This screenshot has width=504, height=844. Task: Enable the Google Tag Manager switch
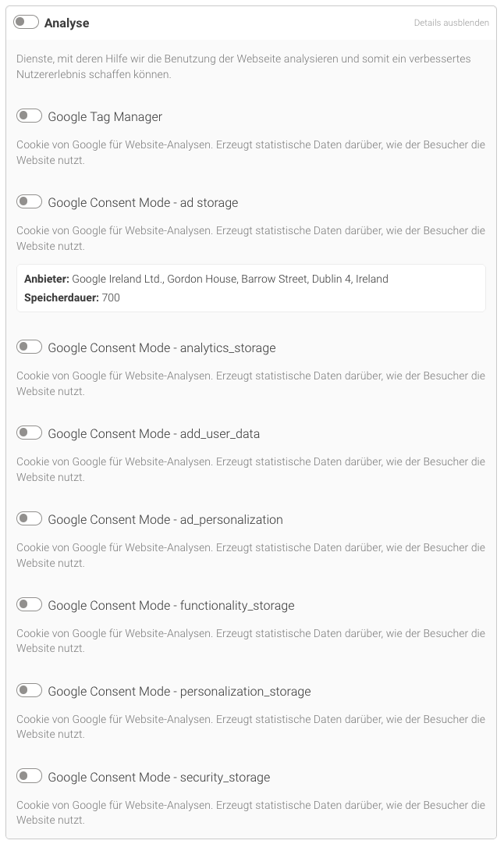(30, 116)
